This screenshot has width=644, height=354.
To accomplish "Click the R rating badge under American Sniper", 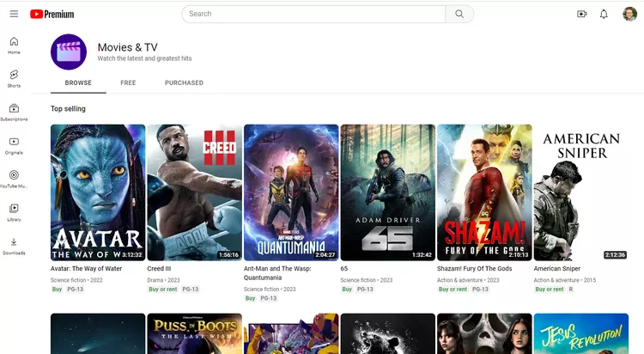I will pyautogui.click(x=571, y=290).
